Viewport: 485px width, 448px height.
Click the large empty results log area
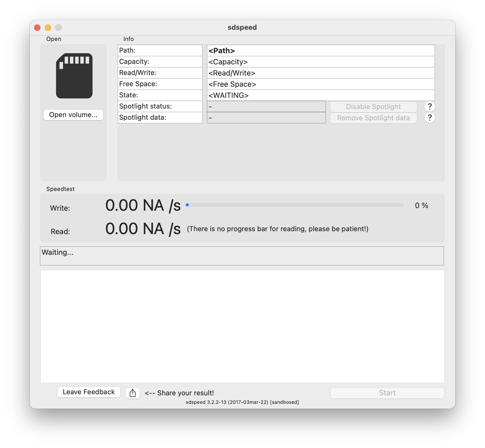coord(242,326)
